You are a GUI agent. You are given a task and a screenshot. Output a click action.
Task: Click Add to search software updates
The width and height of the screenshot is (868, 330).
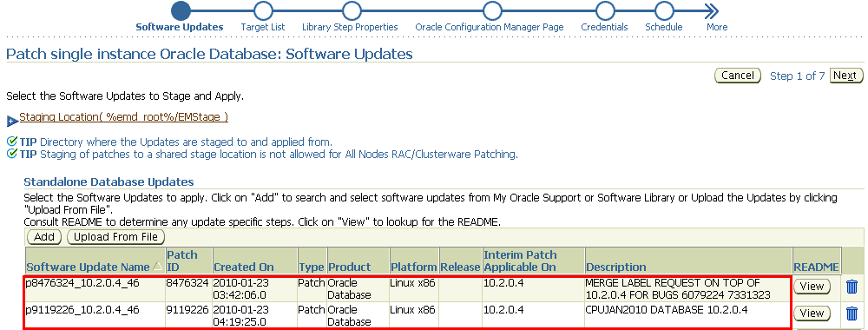44,237
